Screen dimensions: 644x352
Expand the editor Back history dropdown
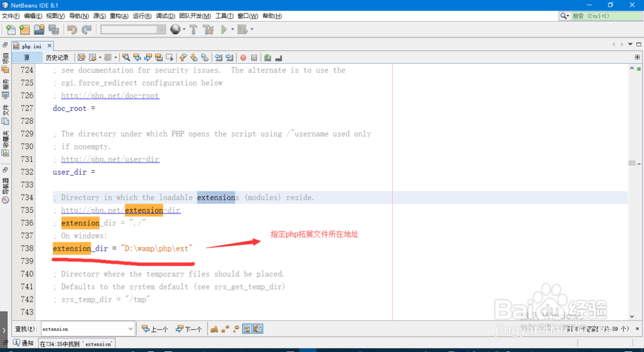(100, 57)
